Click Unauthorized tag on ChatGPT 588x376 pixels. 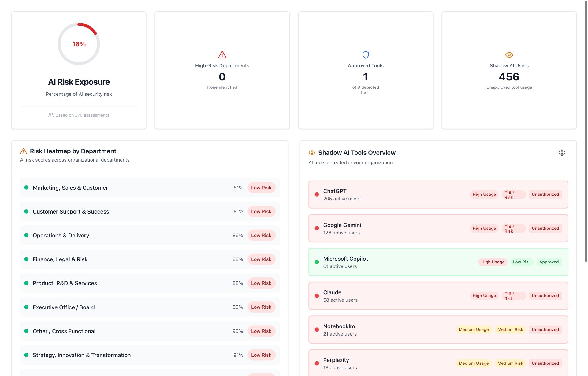tap(545, 195)
